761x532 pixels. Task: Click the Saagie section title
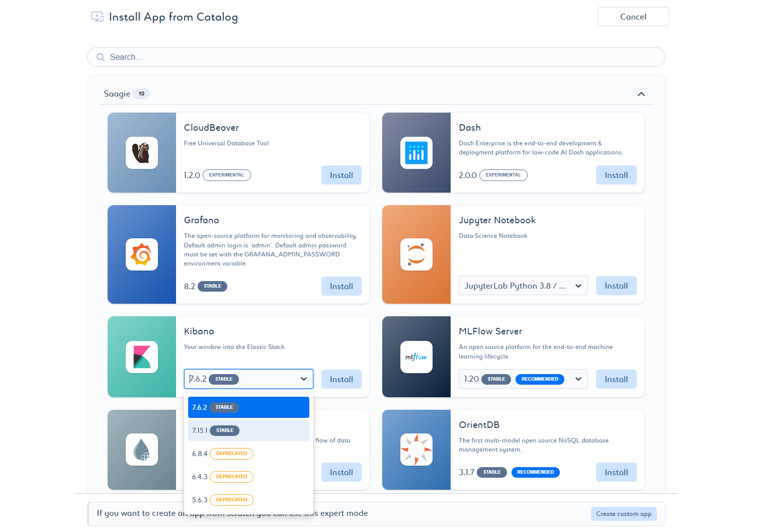tap(117, 94)
